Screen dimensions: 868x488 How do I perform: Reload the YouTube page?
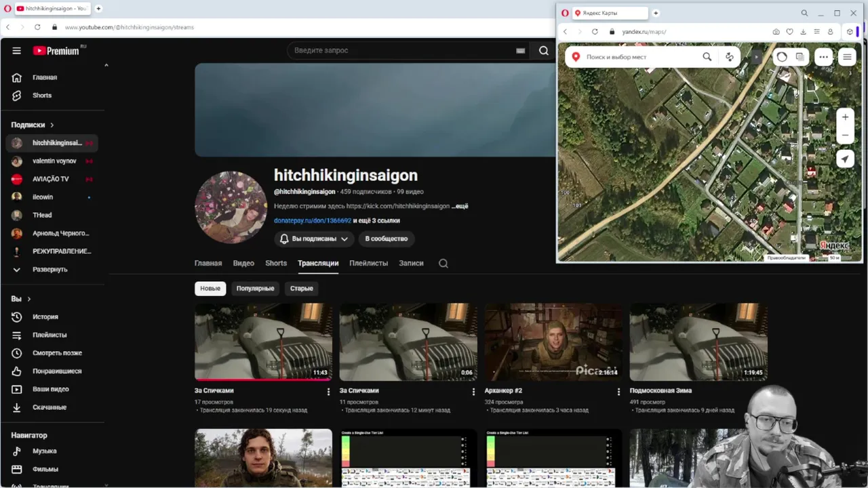[x=37, y=27]
